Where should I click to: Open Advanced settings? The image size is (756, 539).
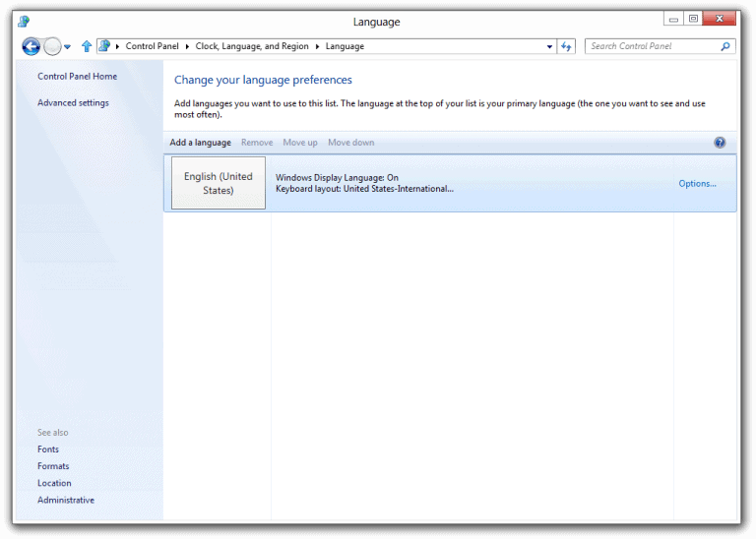(x=73, y=102)
